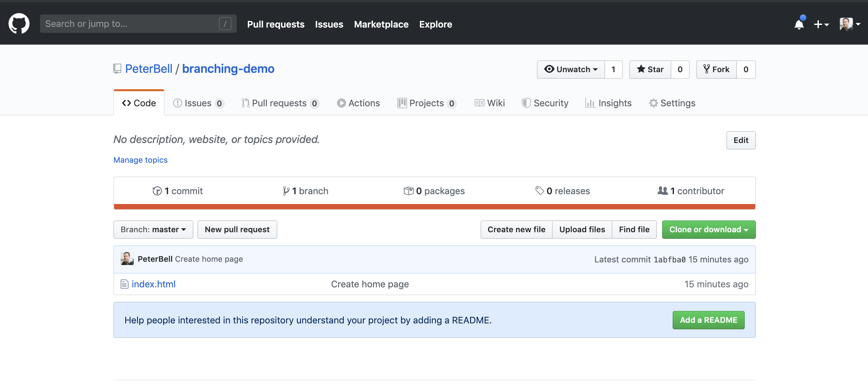Click Upload files
This screenshot has height=389, width=868.
[x=582, y=230]
